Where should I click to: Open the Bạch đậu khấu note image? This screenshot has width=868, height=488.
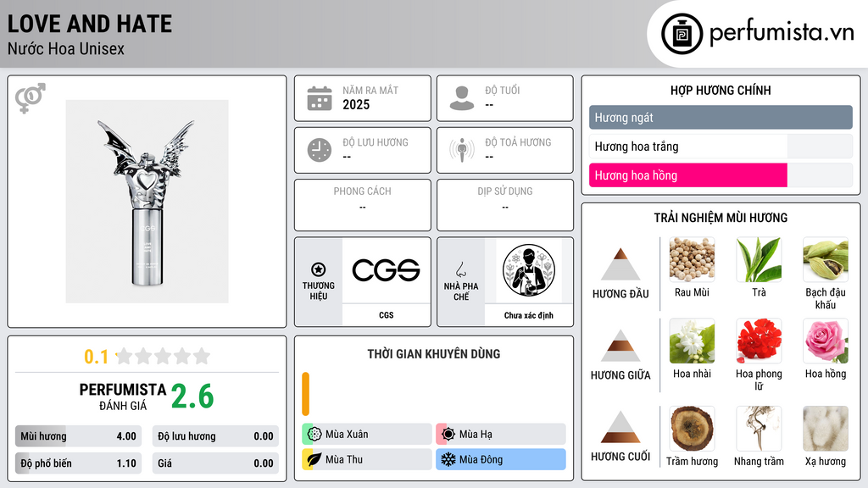(x=826, y=259)
